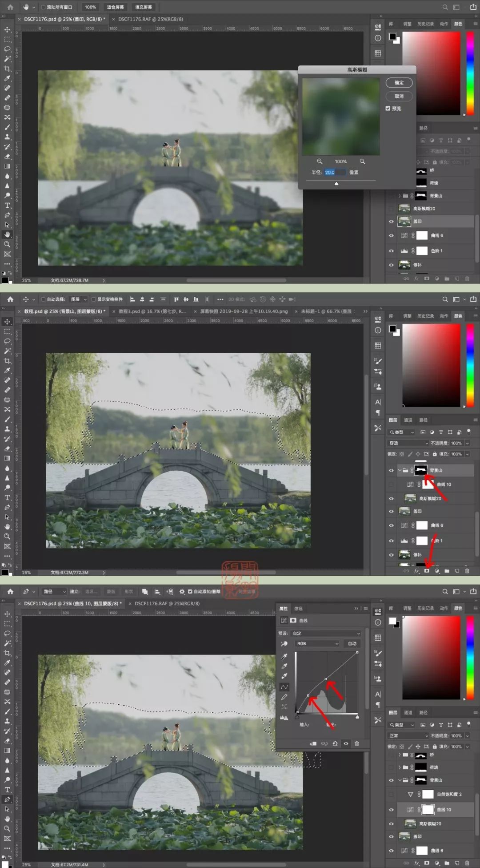Toggle the 预览 checkbox in 高斯模糊 dialog

(388, 109)
